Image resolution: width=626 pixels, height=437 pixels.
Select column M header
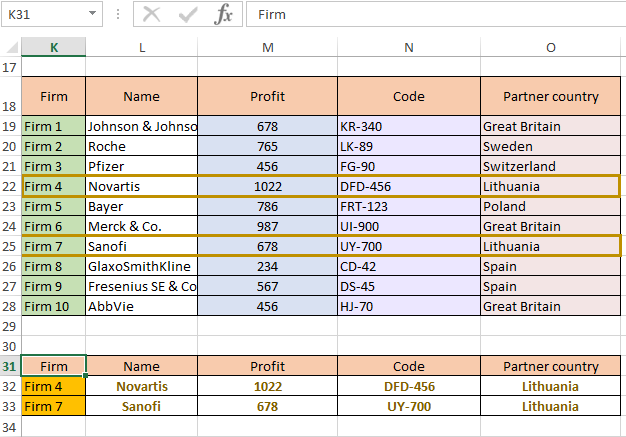[267, 47]
